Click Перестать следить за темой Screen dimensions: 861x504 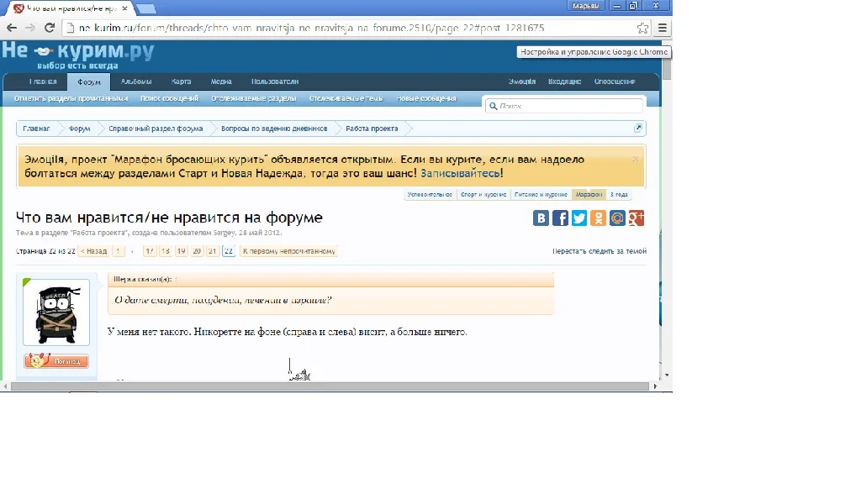pyautogui.click(x=601, y=249)
